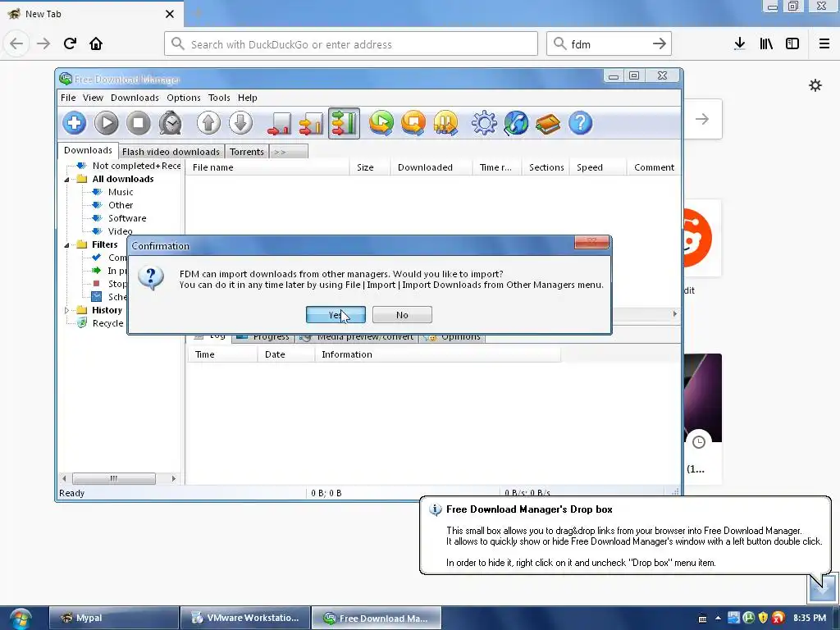Click the download list scroll right arrow

click(675, 314)
